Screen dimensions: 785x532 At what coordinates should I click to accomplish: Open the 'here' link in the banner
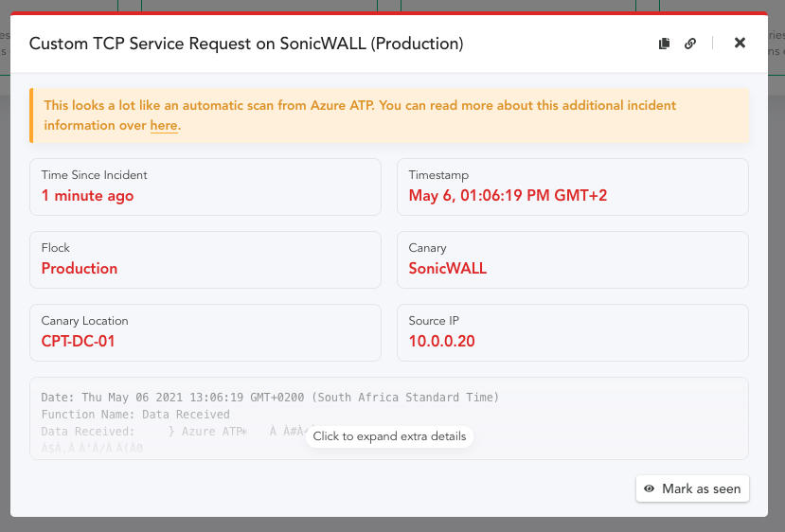point(164,125)
